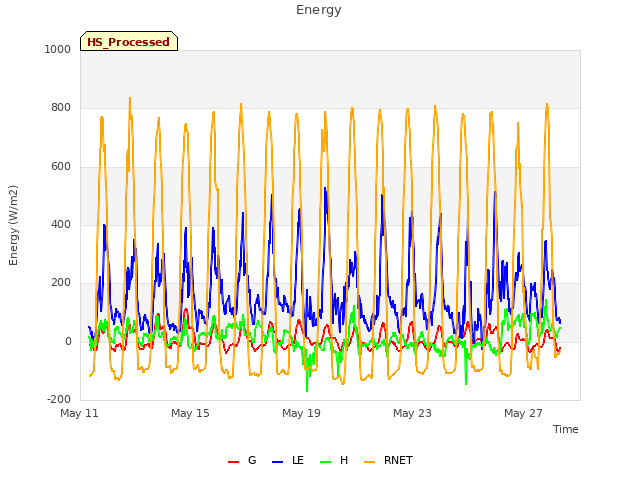Click the orange RNET legend color marker
The width and height of the screenshot is (640, 480).
point(369,462)
